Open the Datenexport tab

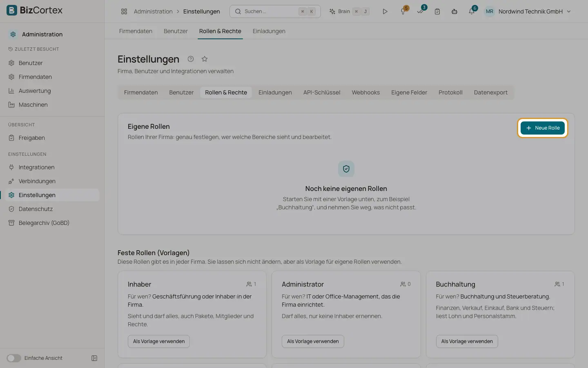point(491,92)
